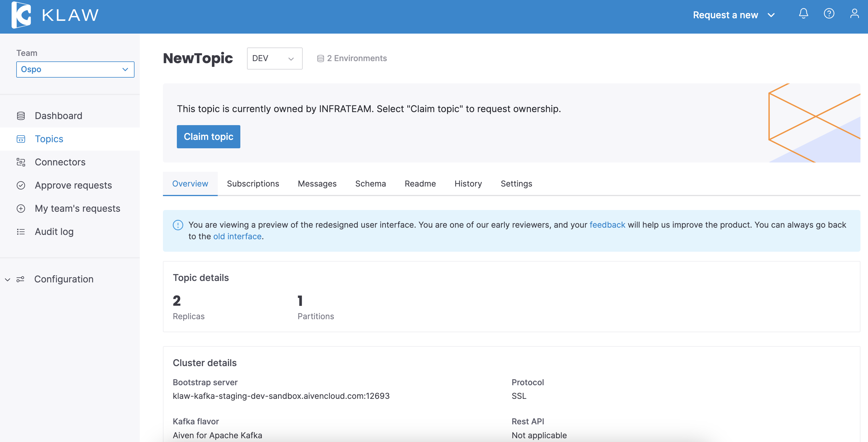Click My team's requests plus icon
Viewport: 868px width, 442px height.
(21, 209)
